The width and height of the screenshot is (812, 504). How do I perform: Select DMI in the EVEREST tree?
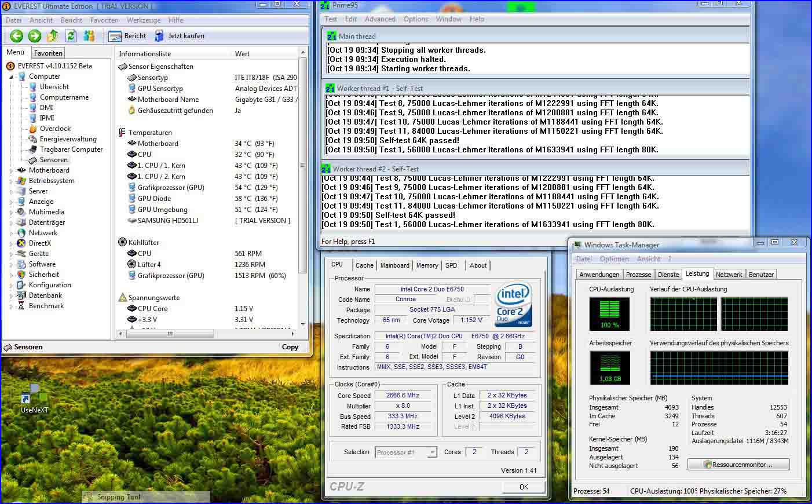point(46,108)
